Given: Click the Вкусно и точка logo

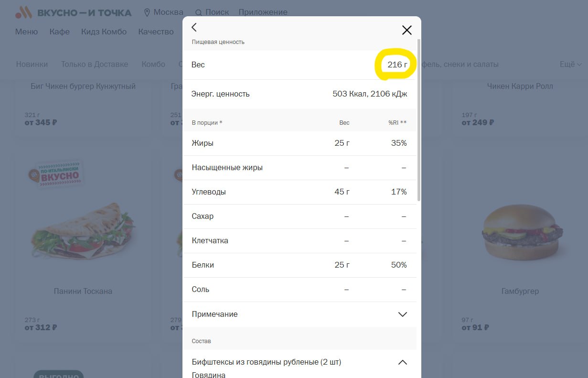Looking at the screenshot, I should (73, 12).
